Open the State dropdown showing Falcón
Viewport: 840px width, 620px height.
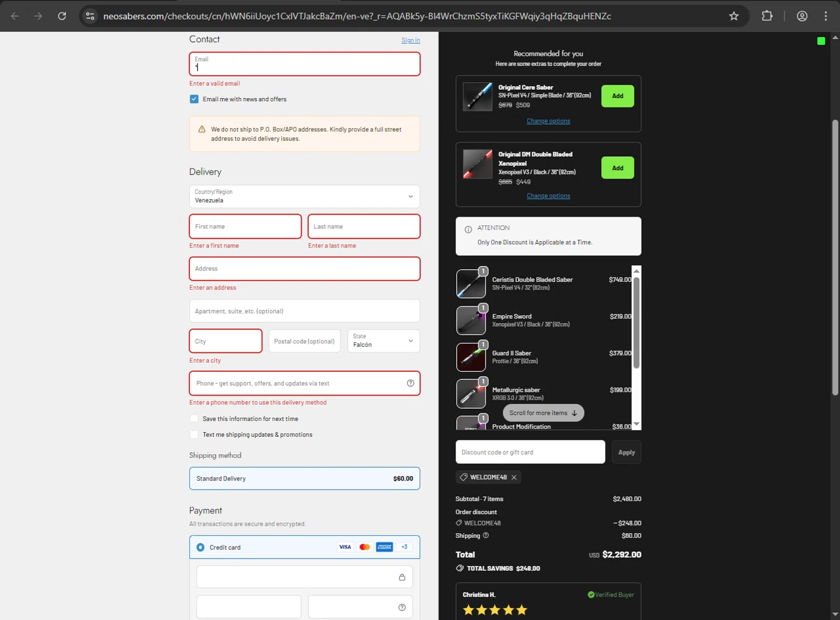click(384, 341)
